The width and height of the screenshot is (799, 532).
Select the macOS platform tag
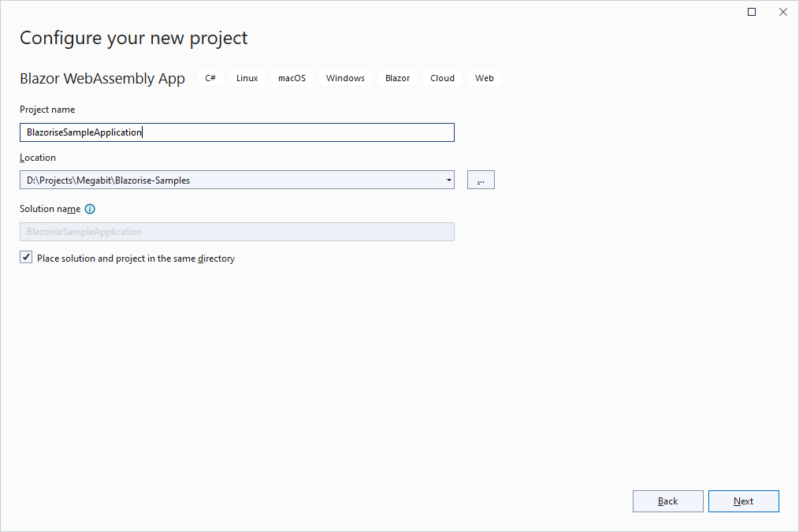[x=292, y=77]
